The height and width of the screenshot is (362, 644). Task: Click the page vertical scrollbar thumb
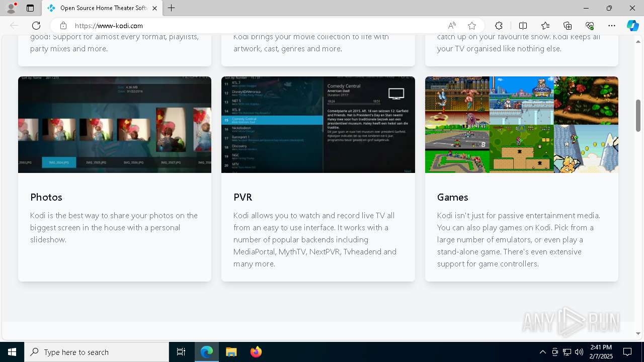pos(638,116)
